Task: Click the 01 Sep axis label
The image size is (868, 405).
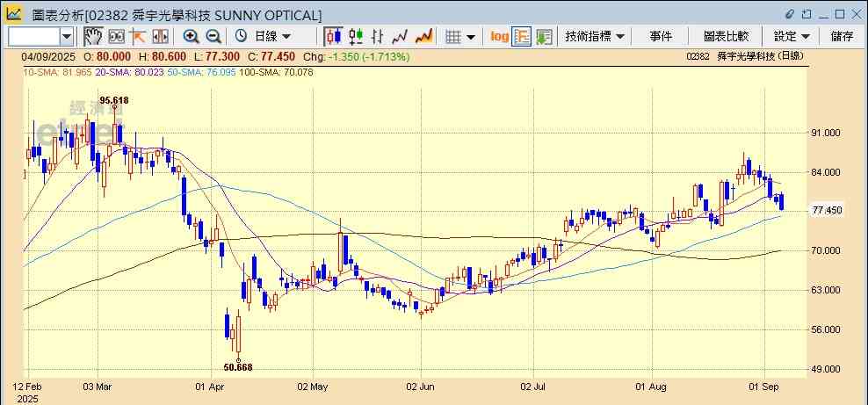Action: (x=764, y=386)
